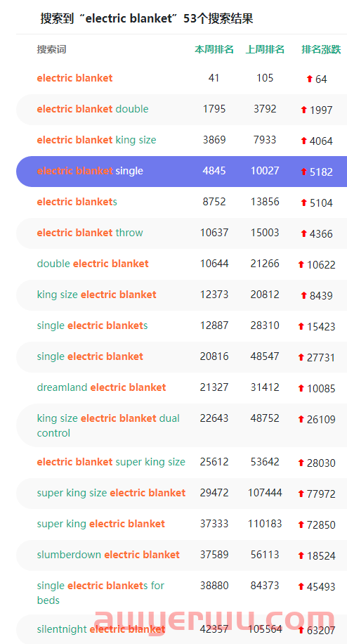This screenshot has height=644, width=347.
Task: Sort by 上周排名 column header
Action: [265, 50]
